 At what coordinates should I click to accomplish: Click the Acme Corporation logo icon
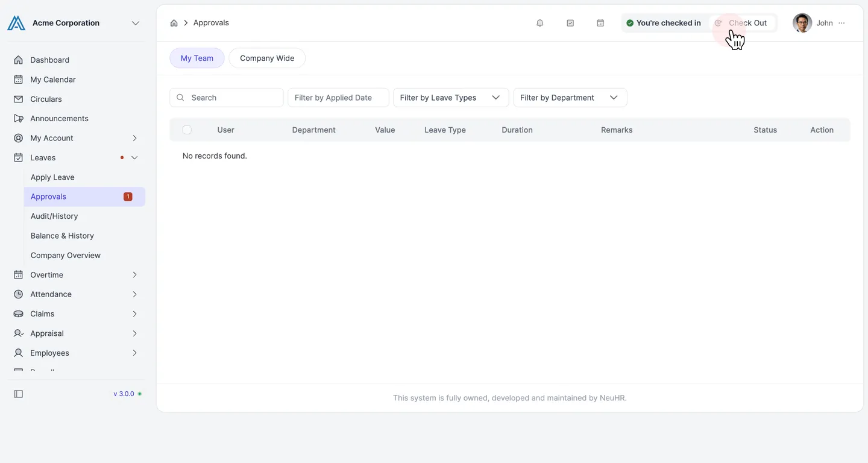(16, 23)
